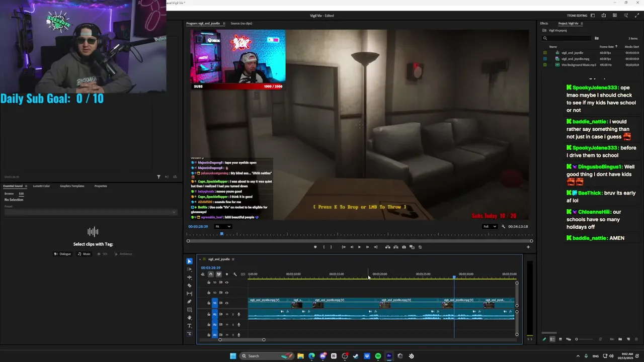Tag clips as Dialogue
This screenshot has width=644, height=362.
pos(63,254)
